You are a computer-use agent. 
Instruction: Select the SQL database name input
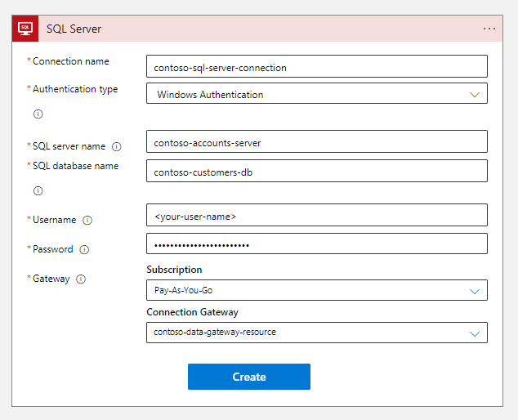pos(316,171)
